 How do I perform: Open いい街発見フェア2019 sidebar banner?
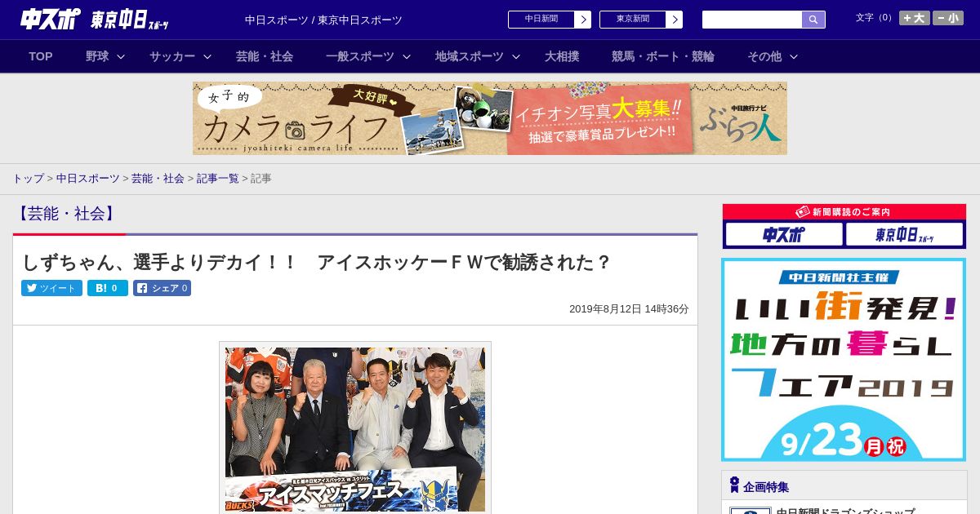[844, 360]
